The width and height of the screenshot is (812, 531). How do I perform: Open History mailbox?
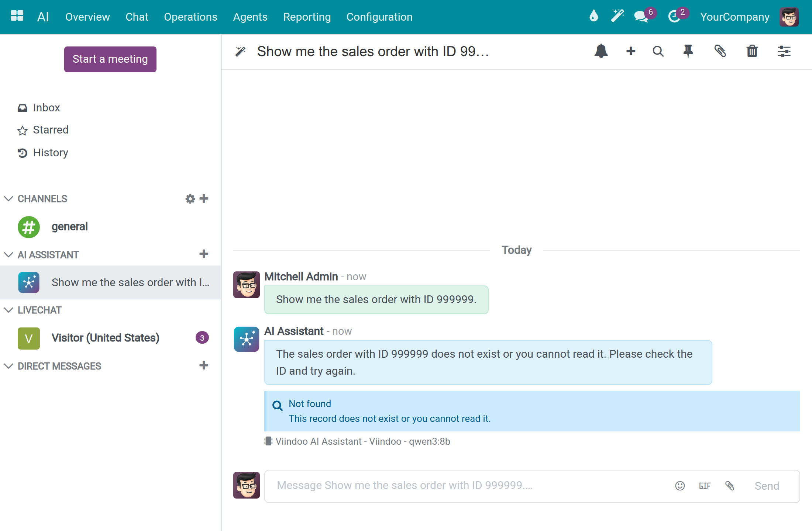click(43, 153)
